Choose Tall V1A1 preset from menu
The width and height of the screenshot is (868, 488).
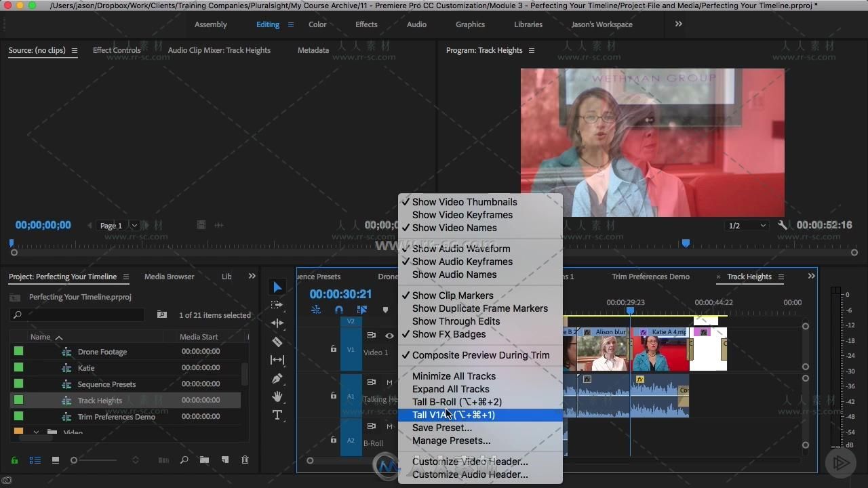(480, 415)
